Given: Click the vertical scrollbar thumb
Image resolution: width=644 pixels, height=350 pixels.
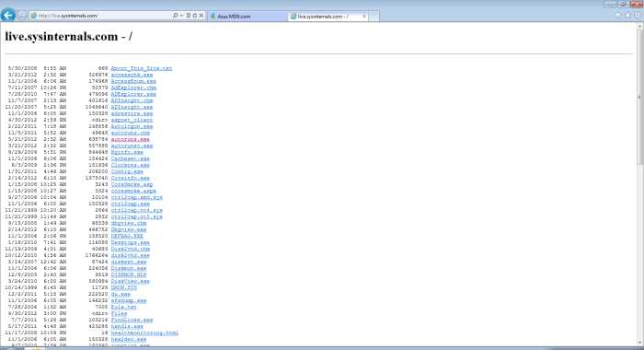Looking at the screenshot, I should pos(640,98).
